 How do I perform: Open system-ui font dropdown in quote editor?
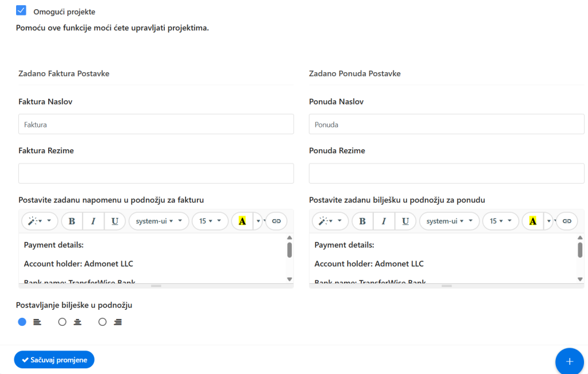click(449, 221)
